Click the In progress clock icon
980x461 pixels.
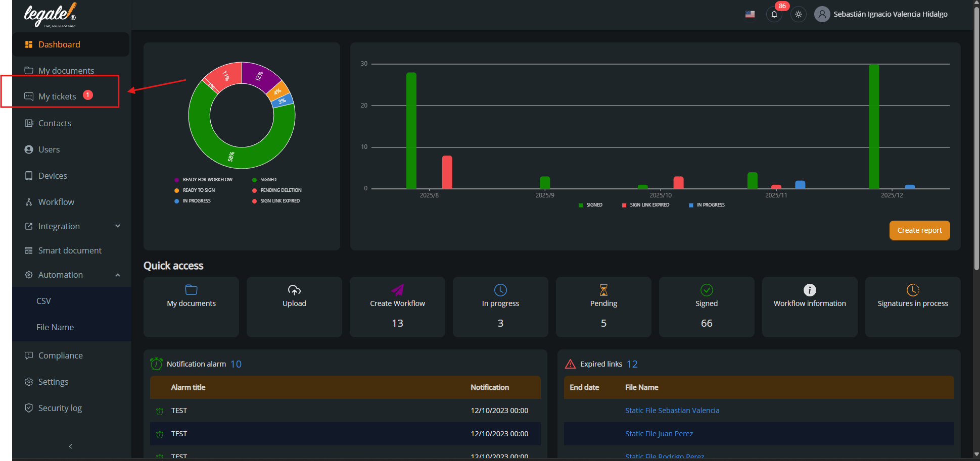[x=500, y=290]
